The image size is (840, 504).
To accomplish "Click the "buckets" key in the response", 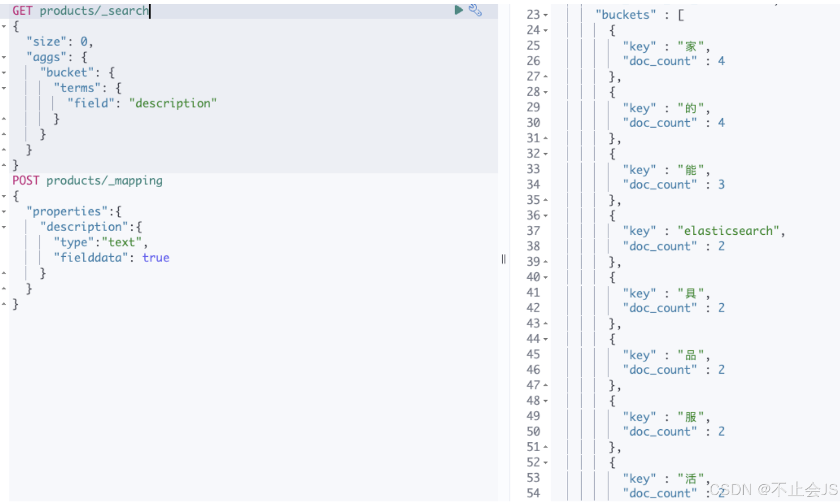I will [626, 15].
